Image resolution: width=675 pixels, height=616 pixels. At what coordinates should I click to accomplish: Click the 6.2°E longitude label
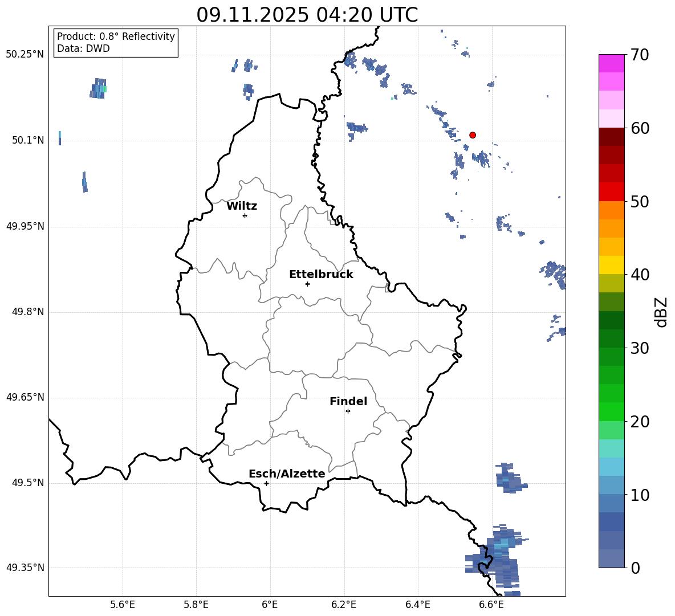click(x=344, y=605)
